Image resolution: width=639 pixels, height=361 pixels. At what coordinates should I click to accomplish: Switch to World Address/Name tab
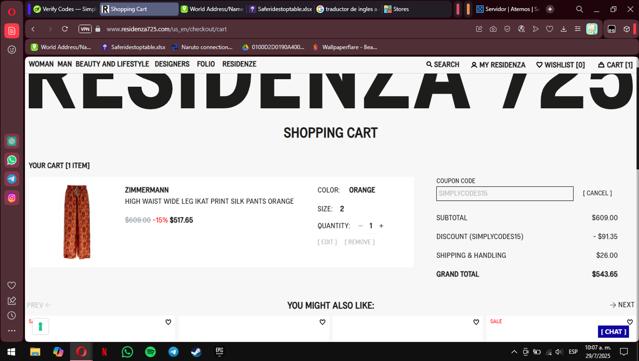[x=212, y=9]
